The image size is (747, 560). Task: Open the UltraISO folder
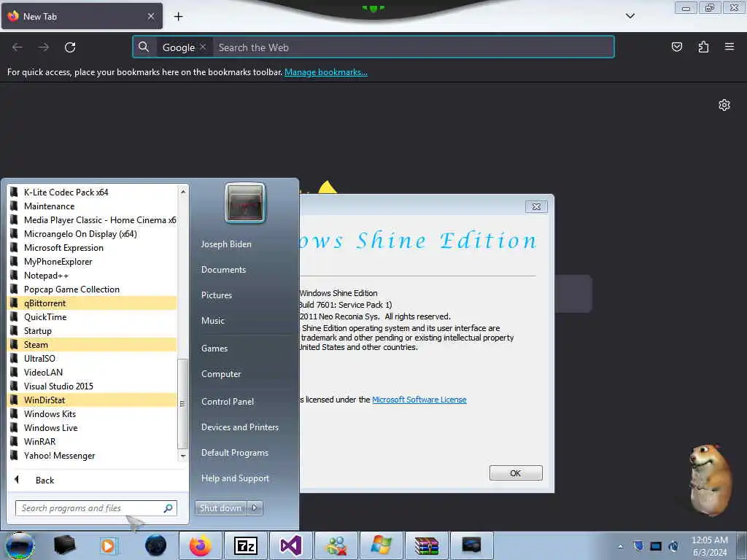point(92,359)
